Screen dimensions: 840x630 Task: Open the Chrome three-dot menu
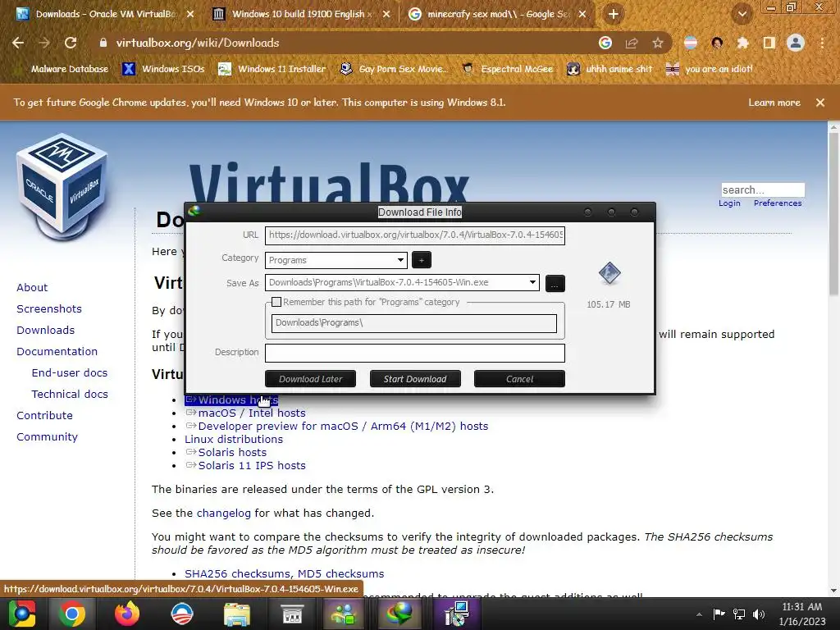tap(822, 43)
